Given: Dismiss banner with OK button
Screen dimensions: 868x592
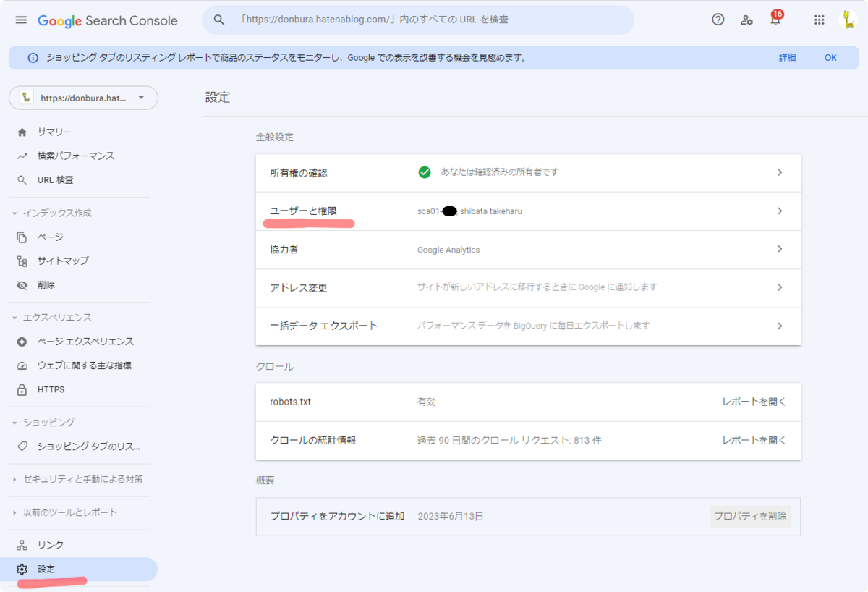Looking at the screenshot, I should [x=830, y=58].
